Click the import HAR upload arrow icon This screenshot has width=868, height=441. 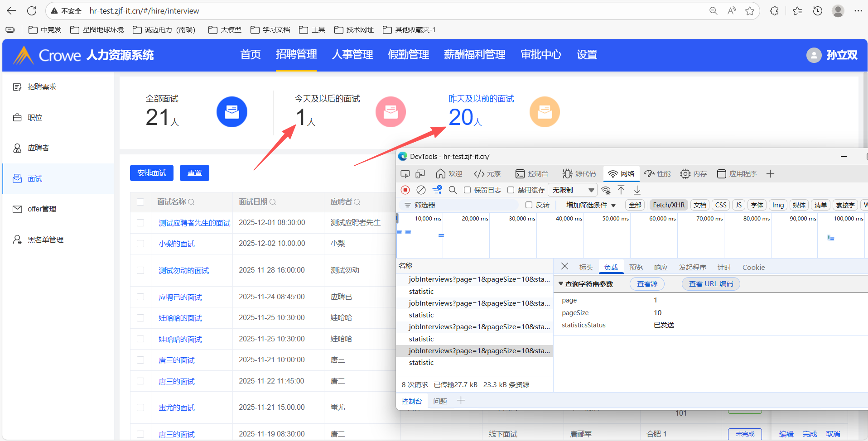621,190
